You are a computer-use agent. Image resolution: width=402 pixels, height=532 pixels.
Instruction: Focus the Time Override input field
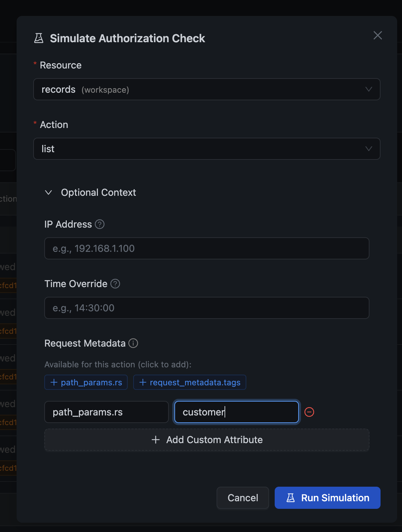pyautogui.click(x=207, y=308)
